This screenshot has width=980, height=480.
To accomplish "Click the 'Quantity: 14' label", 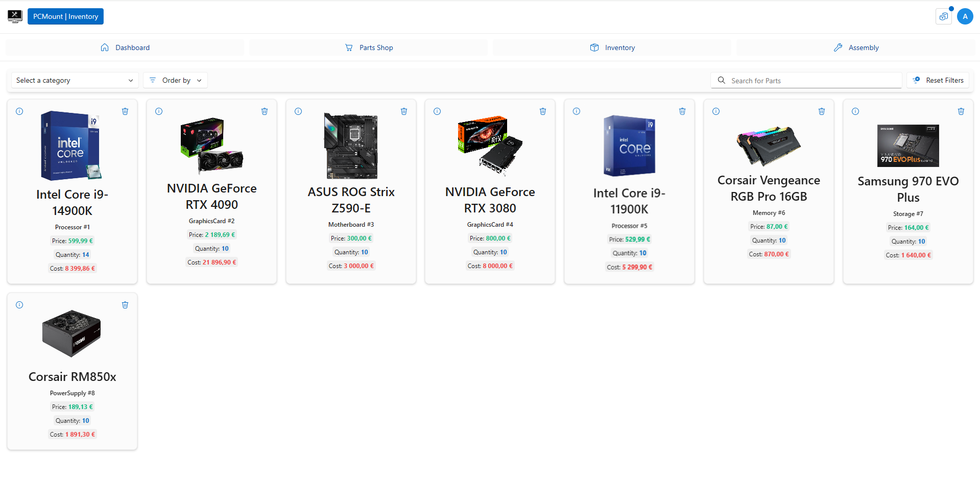I will click(x=72, y=254).
